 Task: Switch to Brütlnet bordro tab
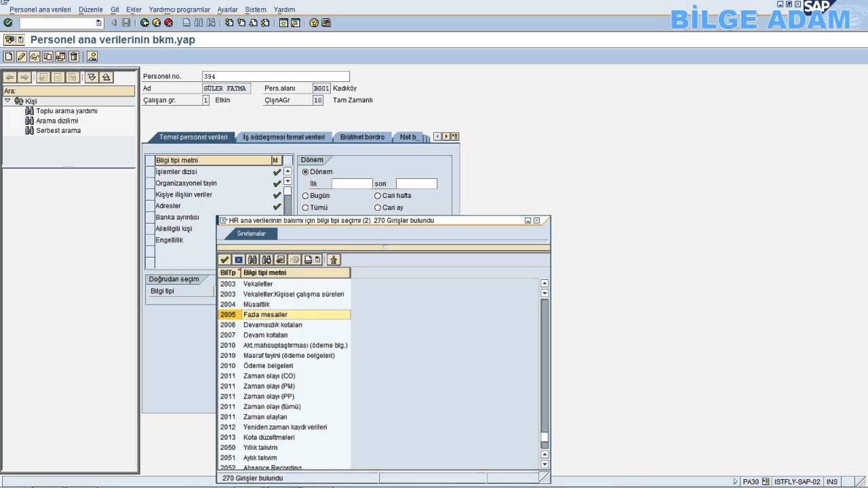(362, 137)
